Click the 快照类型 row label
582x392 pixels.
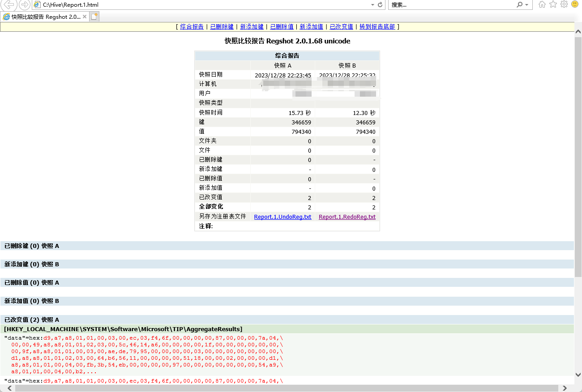[x=211, y=103]
